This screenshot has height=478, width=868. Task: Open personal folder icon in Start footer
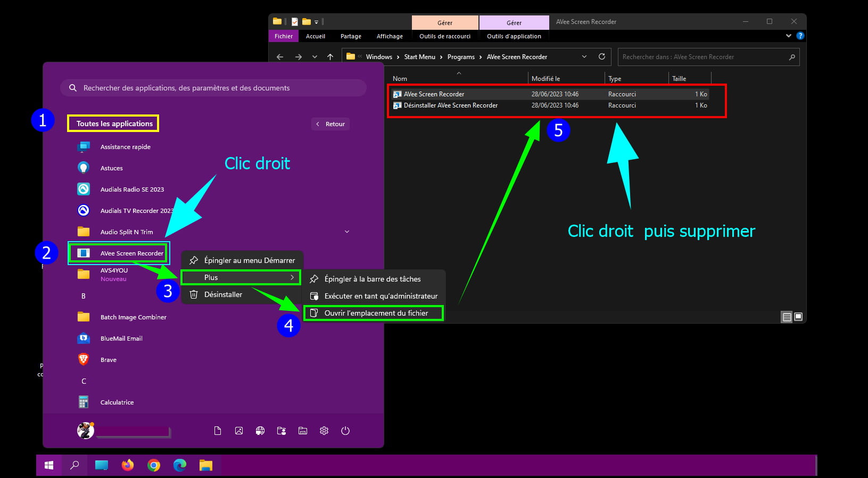(282, 431)
